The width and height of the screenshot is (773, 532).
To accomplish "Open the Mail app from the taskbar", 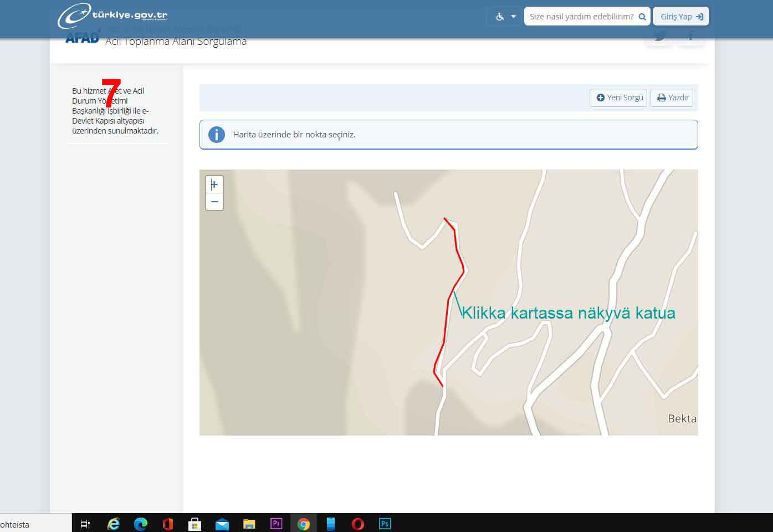I will point(222,524).
